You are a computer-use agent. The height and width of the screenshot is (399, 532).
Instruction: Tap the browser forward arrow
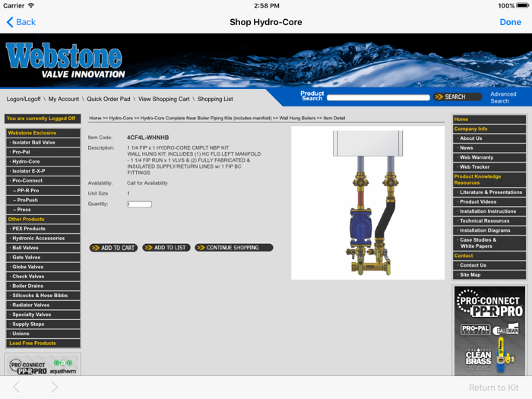54,387
